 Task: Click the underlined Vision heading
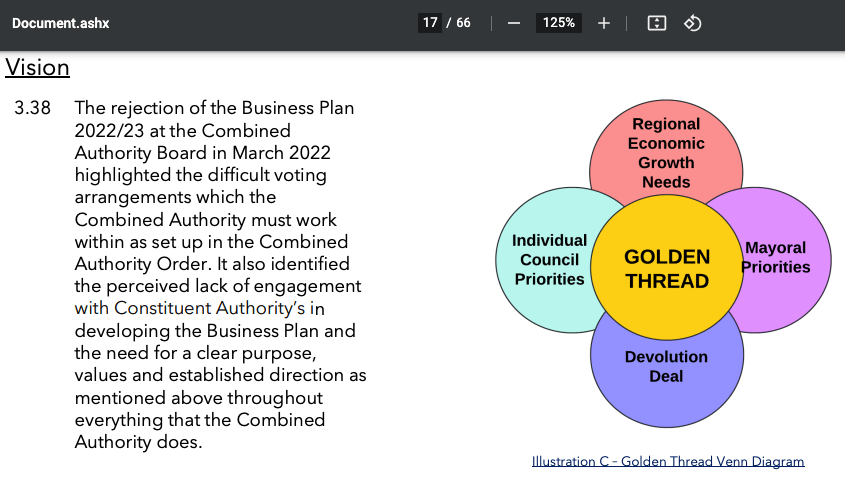37,68
